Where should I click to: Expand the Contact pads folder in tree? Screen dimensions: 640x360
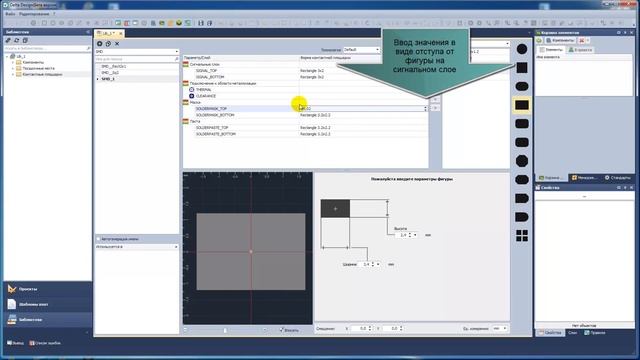coord(13,75)
